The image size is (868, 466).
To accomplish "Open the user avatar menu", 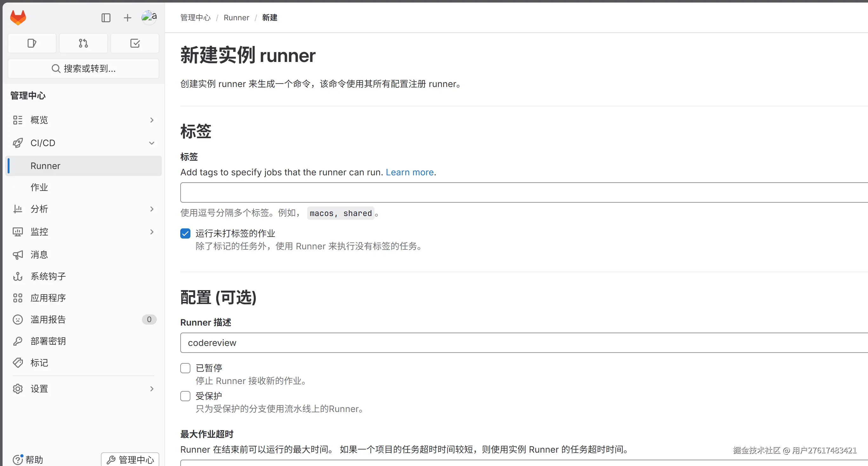I will coord(149,17).
